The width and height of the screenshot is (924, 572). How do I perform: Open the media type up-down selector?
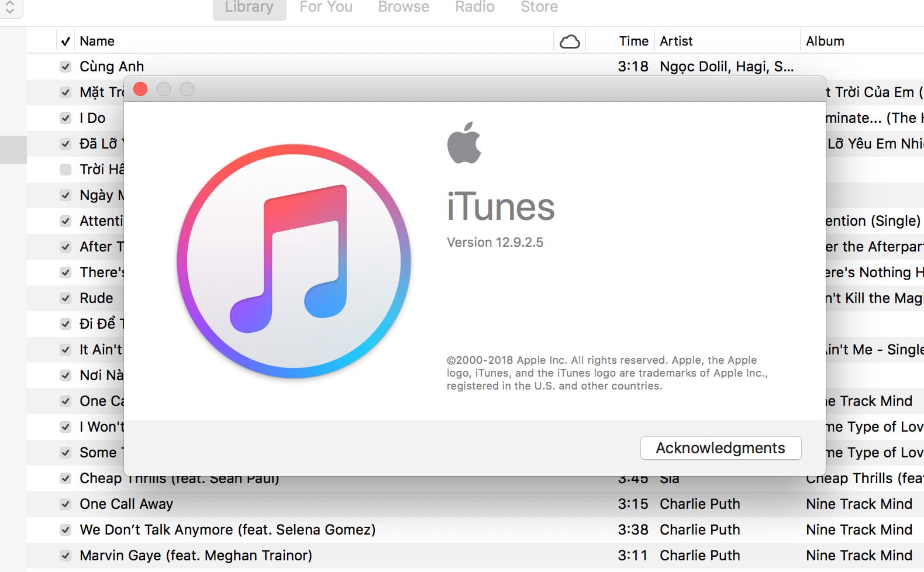click(x=10, y=7)
